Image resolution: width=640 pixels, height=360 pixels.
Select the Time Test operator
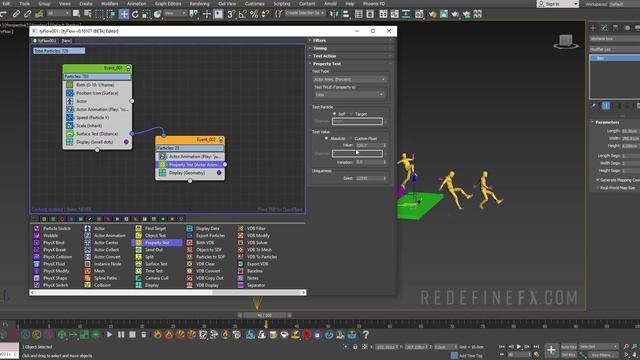pyautogui.click(x=154, y=271)
